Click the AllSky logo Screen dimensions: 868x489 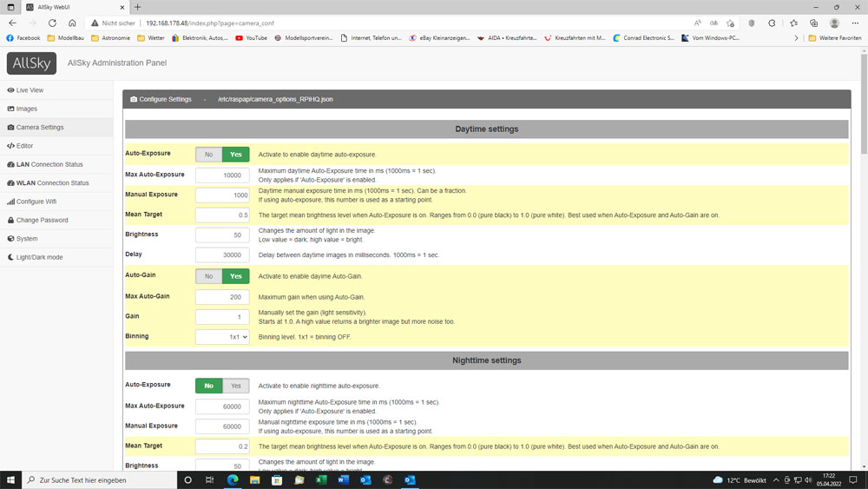pyautogui.click(x=31, y=63)
